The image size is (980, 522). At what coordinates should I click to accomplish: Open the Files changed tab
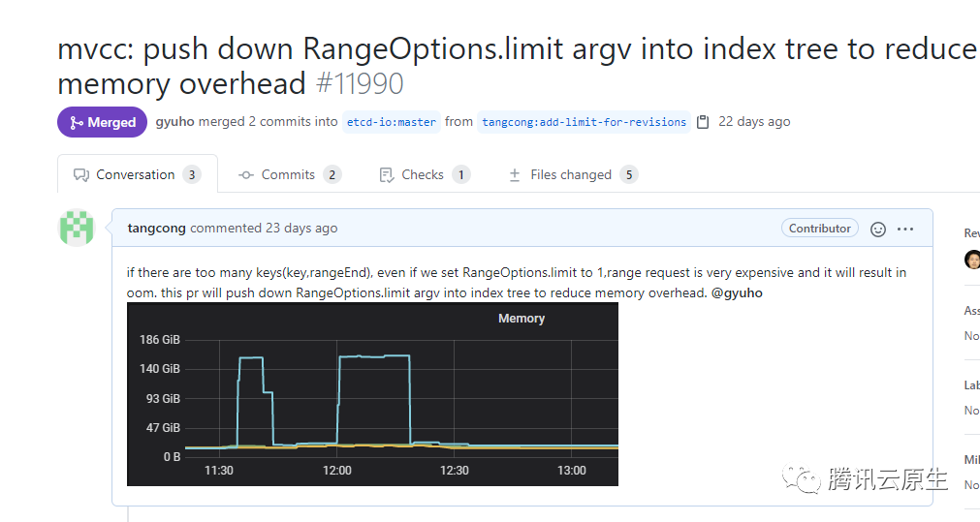pyautogui.click(x=571, y=175)
